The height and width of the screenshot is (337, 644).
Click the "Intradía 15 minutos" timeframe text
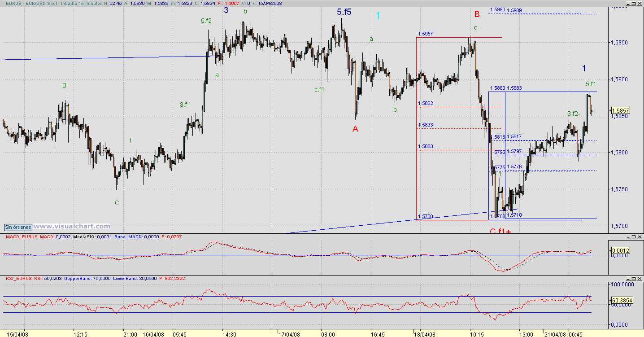click(81, 3)
